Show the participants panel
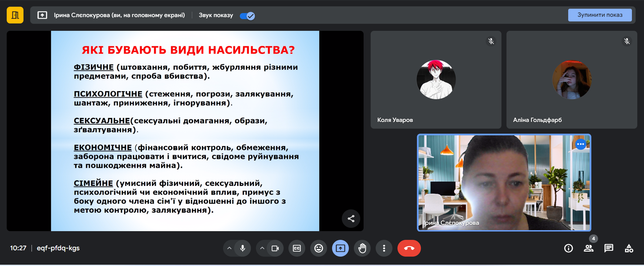Viewport: 644px width, 266px height. tap(589, 248)
